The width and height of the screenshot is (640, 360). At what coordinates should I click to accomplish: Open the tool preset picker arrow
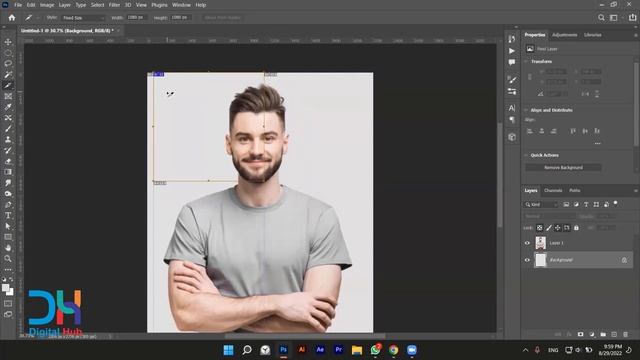click(x=38, y=18)
